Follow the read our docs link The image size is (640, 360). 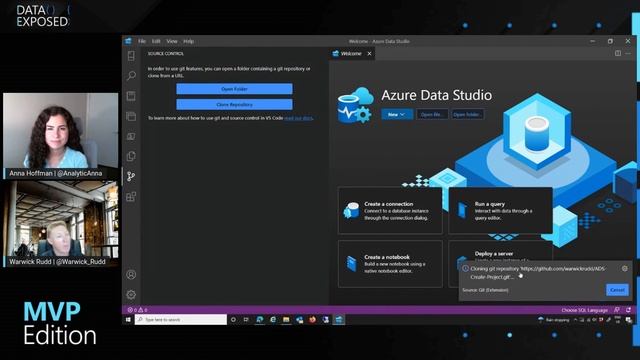(x=298, y=118)
